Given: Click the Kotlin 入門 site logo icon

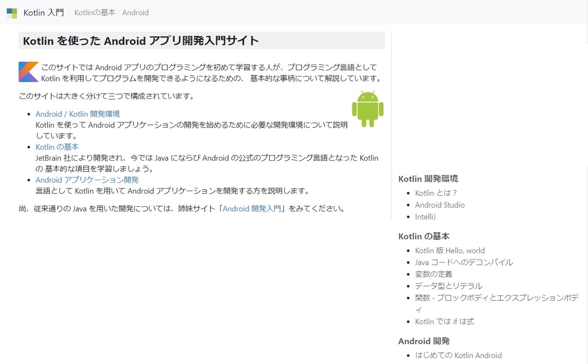Looking at the screenshot, I should [x=12, y=13].
